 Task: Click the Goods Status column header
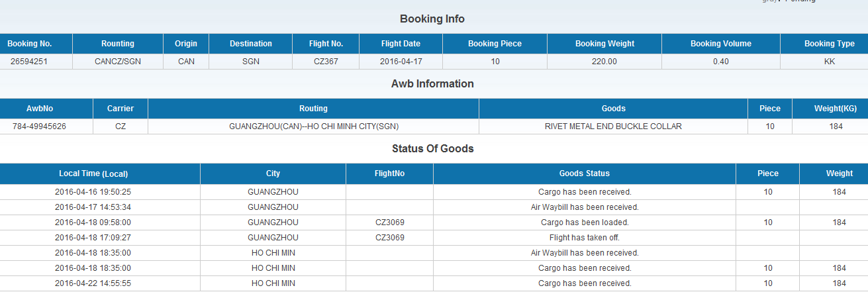pyautogui.click(x=584, y=173)
